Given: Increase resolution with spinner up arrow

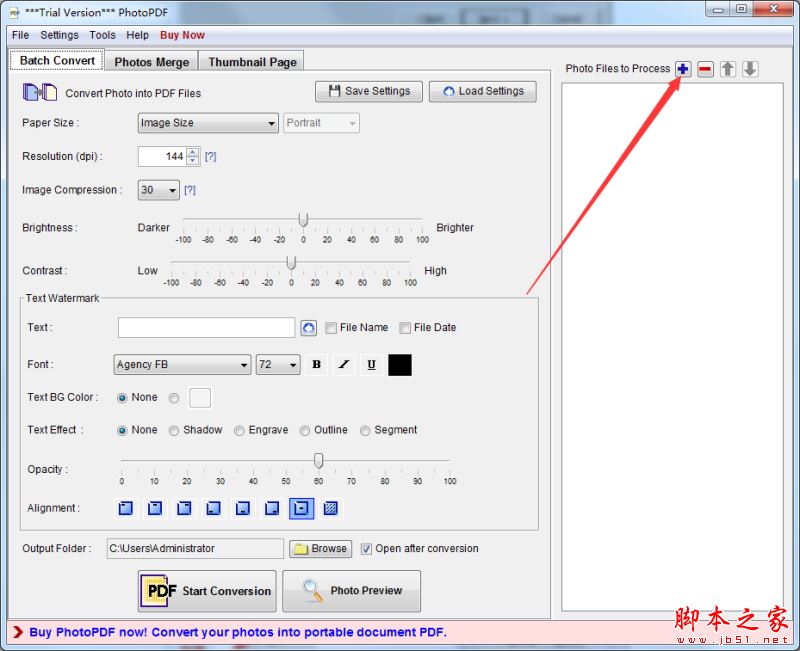Looking at the screenshot, I should coord(193,152).
